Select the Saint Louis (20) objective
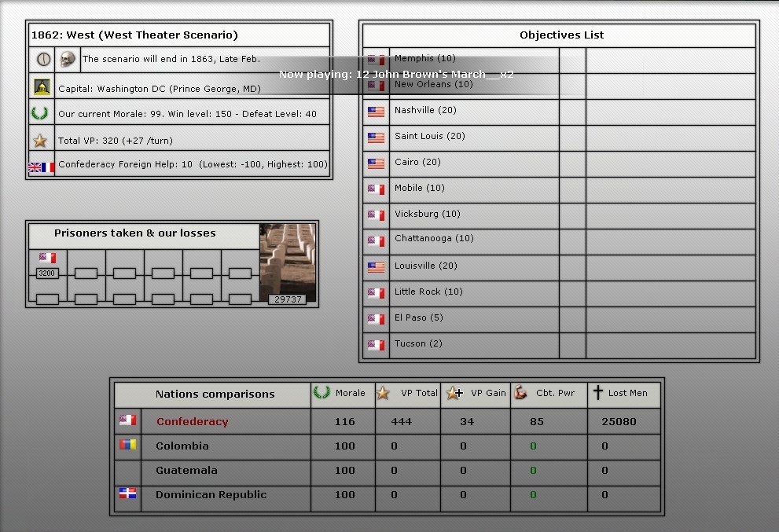Image resolution: width=779 pixels, height=532 pixels. [429, 136]
